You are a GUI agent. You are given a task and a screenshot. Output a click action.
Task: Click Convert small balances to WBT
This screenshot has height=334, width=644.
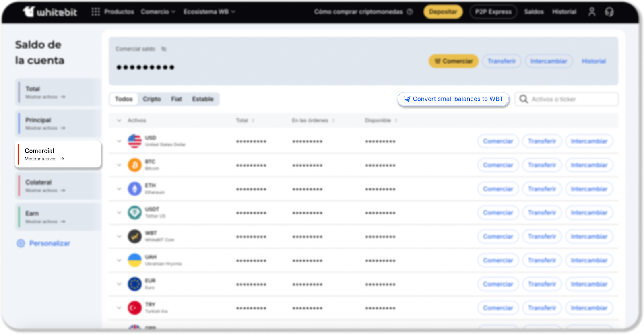(x=453, y=99)
